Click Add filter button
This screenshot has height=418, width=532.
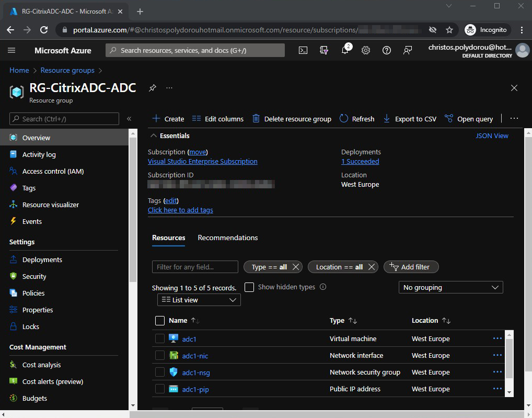(x=411, y=267)
